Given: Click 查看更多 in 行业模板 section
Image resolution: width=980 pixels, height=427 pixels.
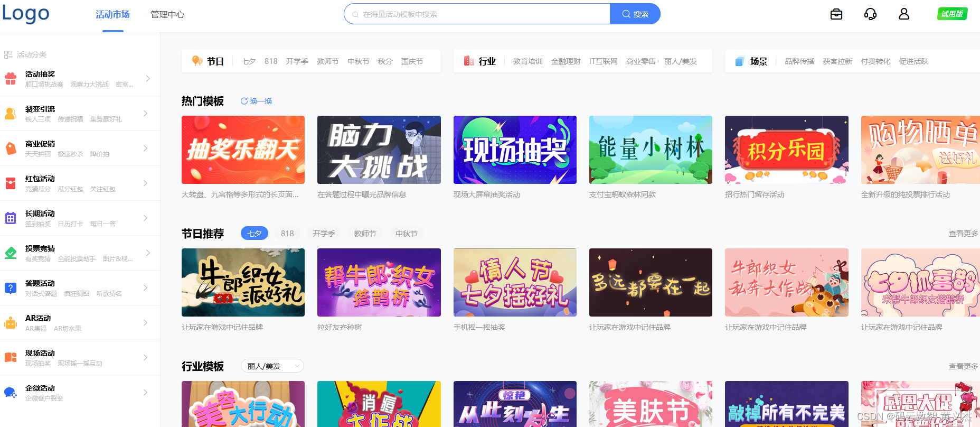Looking at the screenshot, I should [964, 366].
